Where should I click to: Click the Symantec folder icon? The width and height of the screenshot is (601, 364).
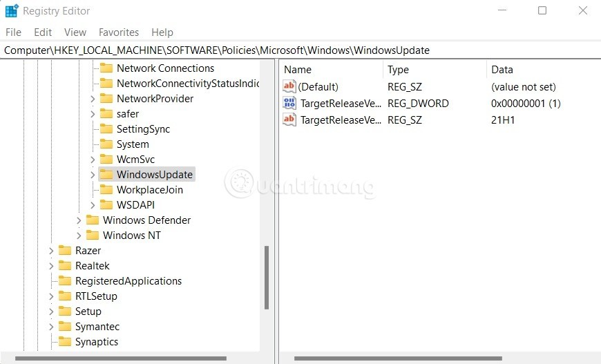point(65,327)
